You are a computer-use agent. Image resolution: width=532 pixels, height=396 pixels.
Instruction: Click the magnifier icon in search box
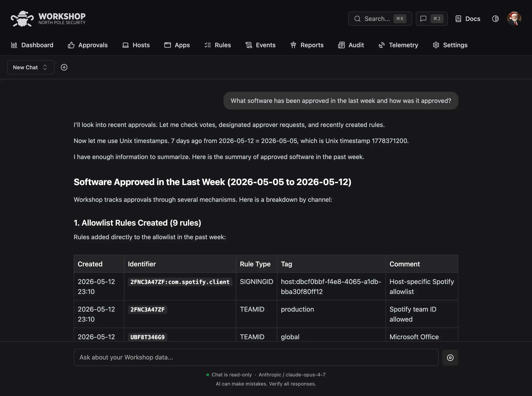coord(357,19)
